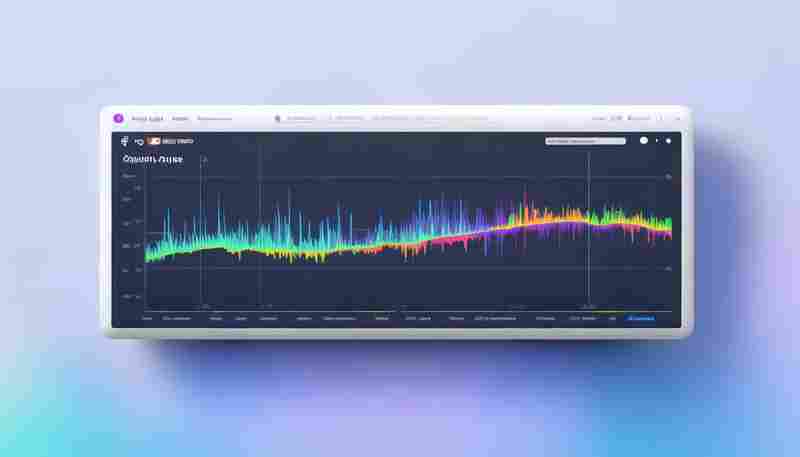Click the orange badge in the dark toolbar
Image resolution: width=800 pixels, height=457 pixels.
154,141
